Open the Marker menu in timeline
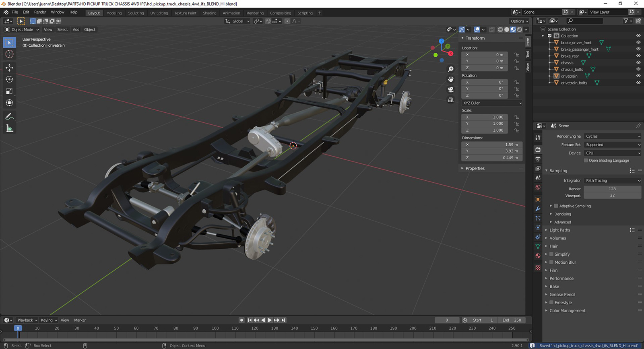 80,320
